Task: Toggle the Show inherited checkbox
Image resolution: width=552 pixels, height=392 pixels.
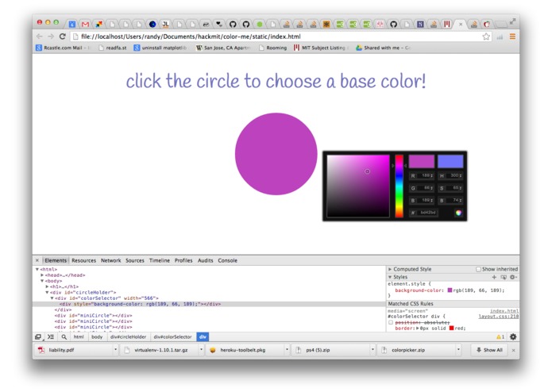Action: pos(478,269)
